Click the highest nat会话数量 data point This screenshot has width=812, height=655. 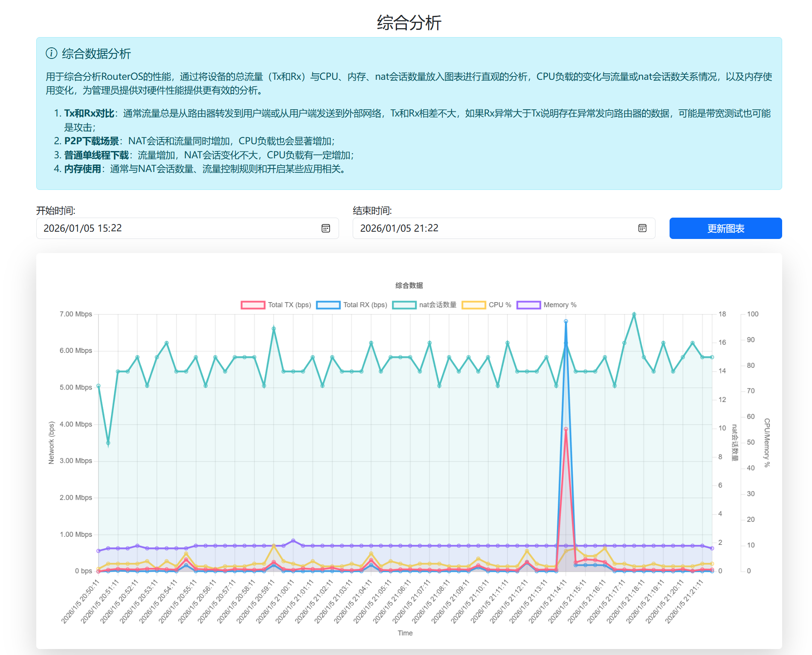tap(634, 314)
